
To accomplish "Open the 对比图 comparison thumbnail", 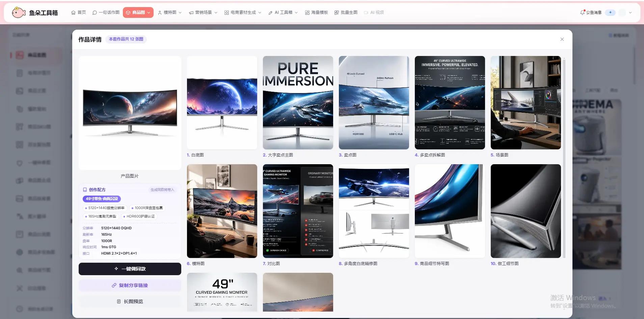I will coord(298,211).
